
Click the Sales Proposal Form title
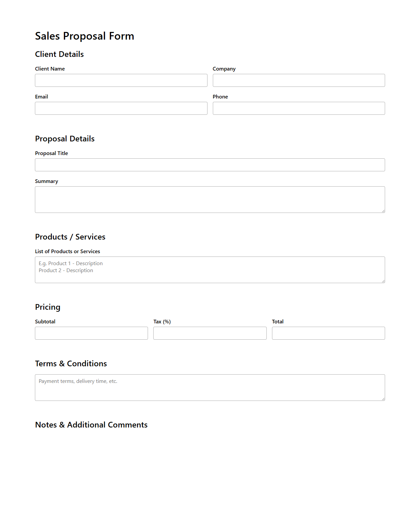(85, 36)
